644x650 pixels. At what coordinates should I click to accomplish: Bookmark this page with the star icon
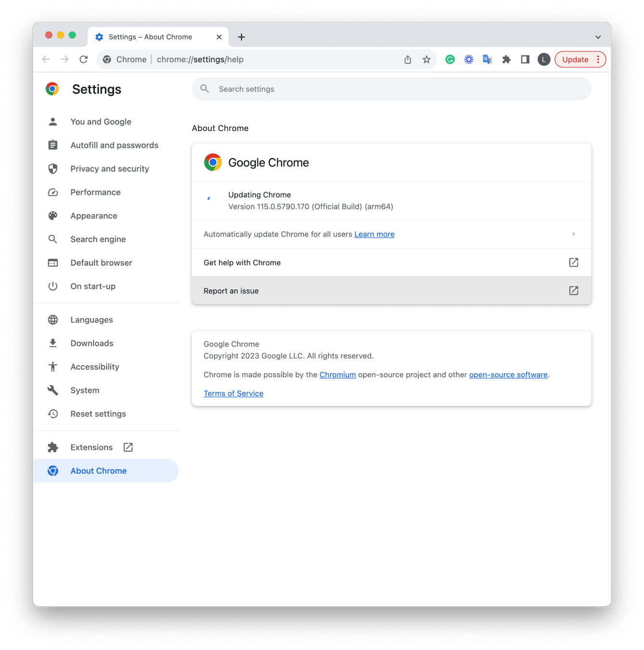426,59
